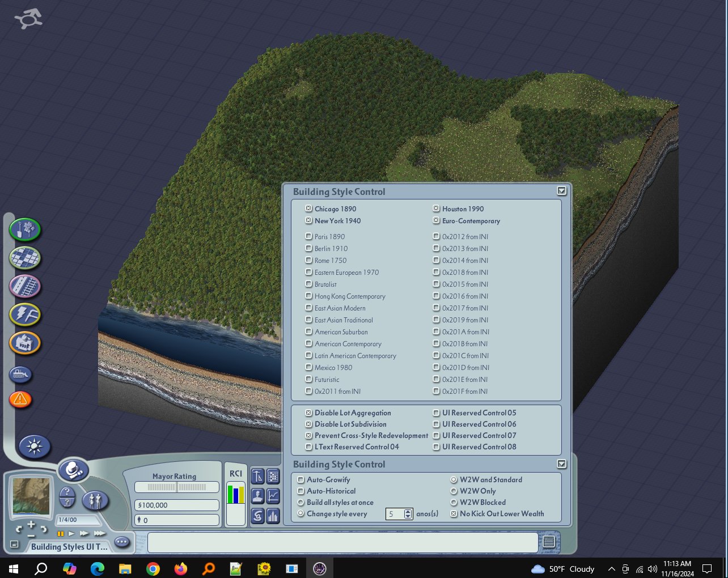This screenshot has width=728, height=578.
Task: Adjust the years spinner arrows next to anos(s)
Action: pyautogui.click(x=408, y=514)
